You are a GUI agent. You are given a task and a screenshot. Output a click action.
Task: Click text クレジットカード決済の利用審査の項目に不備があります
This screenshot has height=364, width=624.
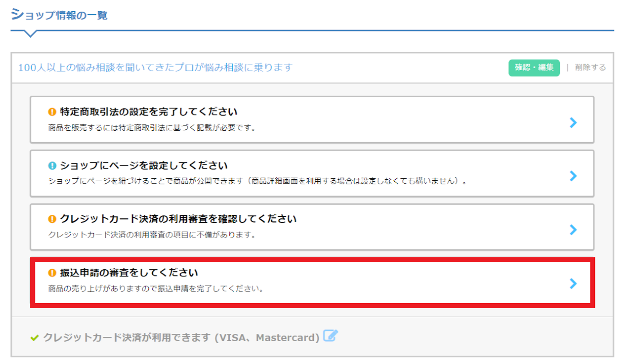coord(151,235)
